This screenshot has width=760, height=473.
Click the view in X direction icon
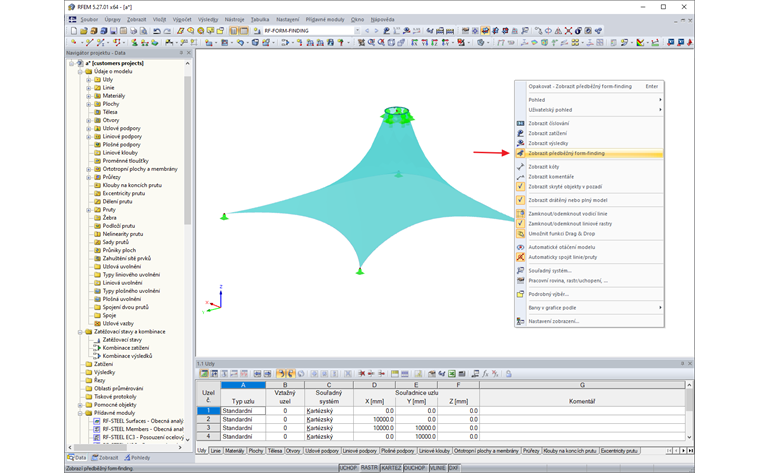coord(414,43)
